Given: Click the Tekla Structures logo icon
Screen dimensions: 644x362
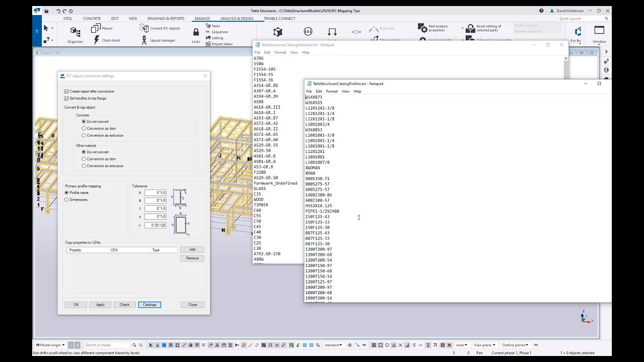Looking at the screenshot, I should click(x=37, y=11).
